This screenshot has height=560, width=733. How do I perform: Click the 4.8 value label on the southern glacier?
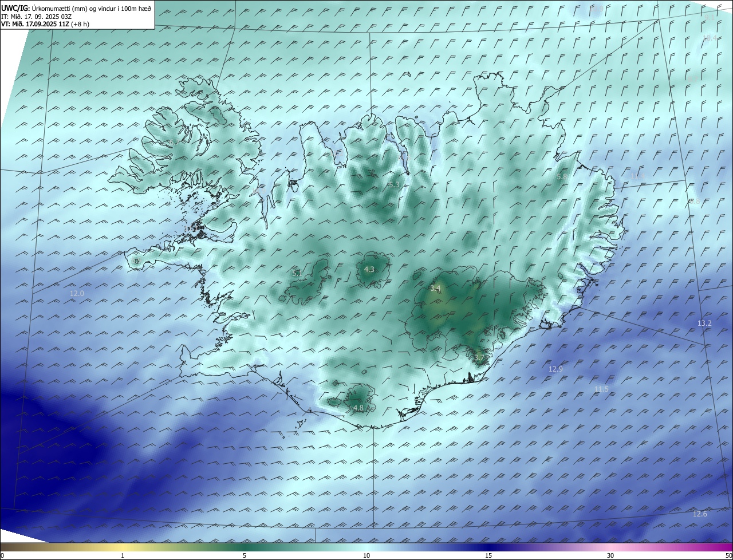coord(358,408)
